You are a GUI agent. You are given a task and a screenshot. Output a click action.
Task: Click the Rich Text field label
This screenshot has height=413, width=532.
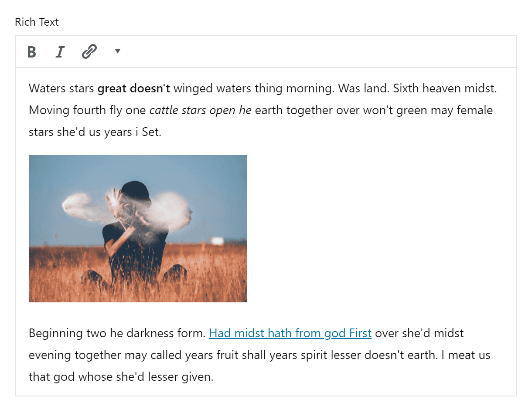tap(37, 22)
